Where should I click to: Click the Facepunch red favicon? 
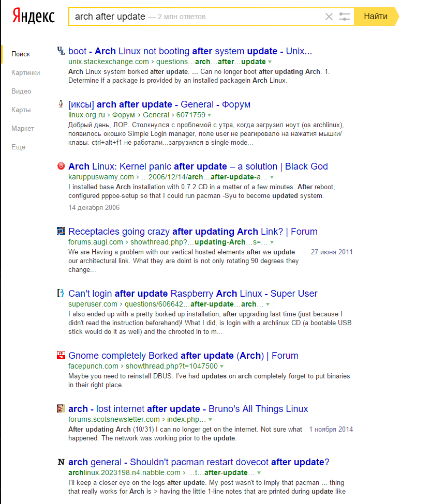click(61, 355)
